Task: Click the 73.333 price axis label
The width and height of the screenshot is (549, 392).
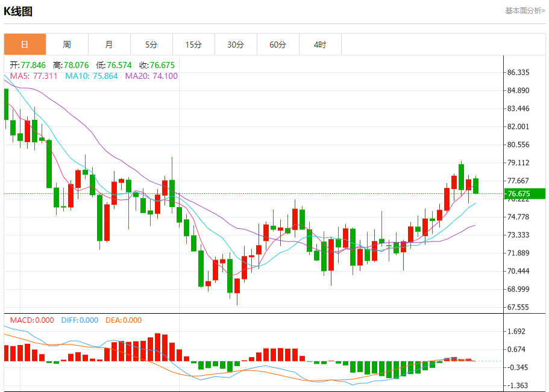Action: coord(518,235)
